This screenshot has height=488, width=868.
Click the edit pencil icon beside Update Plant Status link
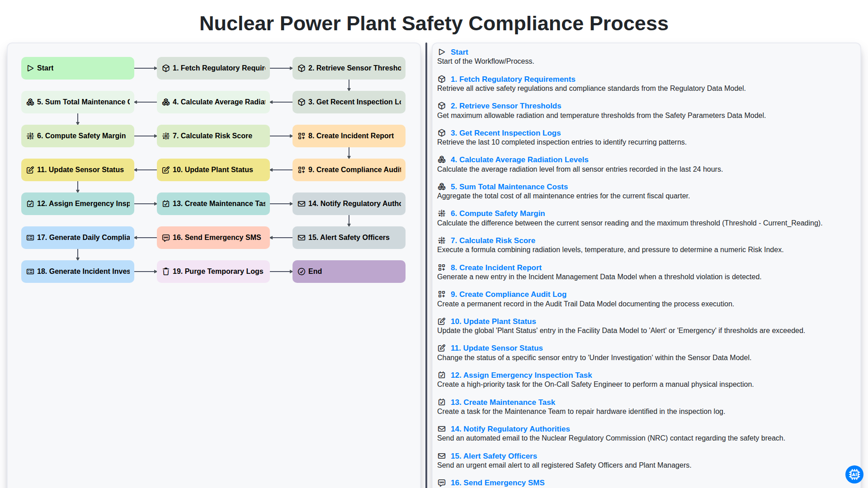pos(442,321)
